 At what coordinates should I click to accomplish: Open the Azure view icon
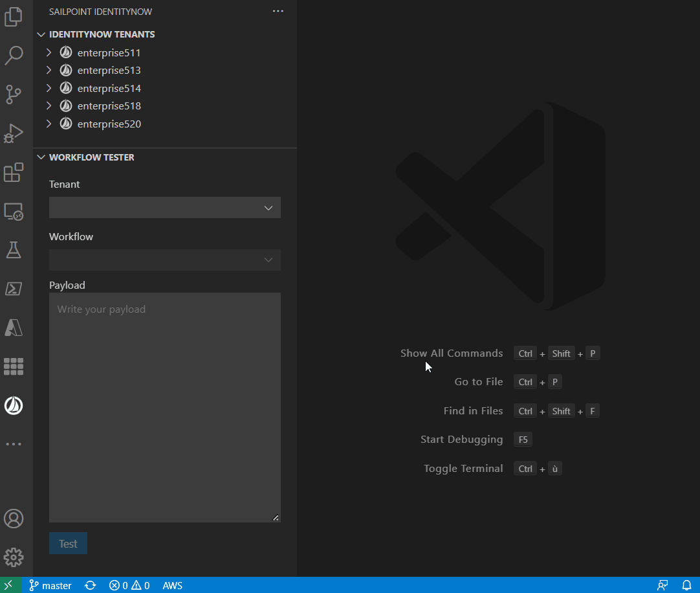tap(14, 328)
